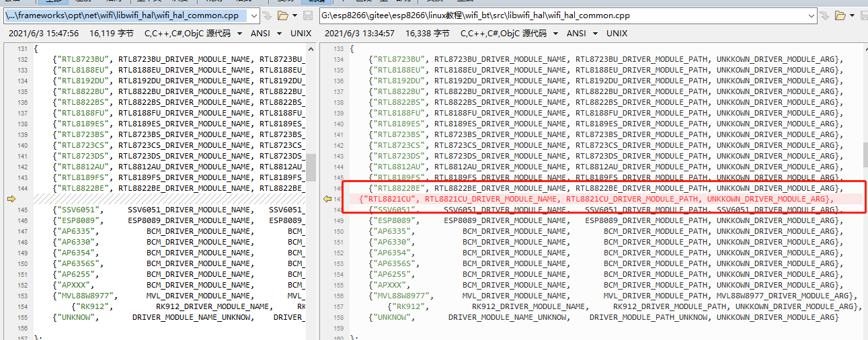This screenshot has width=868, height=340.
Task: Click UNIX line ending label in right pane
Action: [617, 33]
